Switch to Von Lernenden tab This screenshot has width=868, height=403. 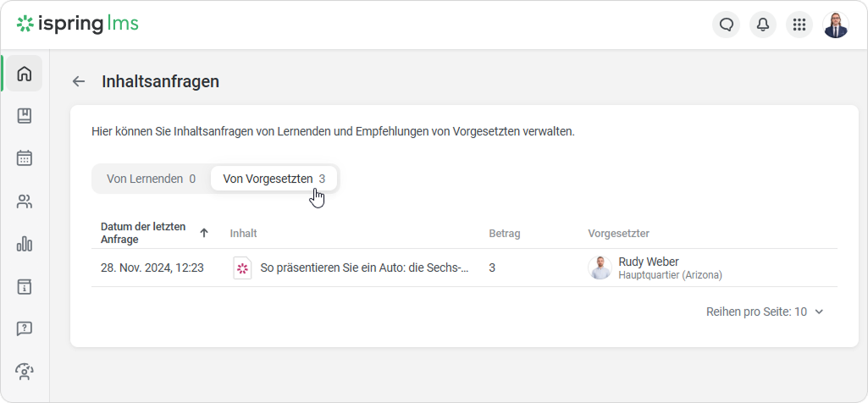(151, 179)
